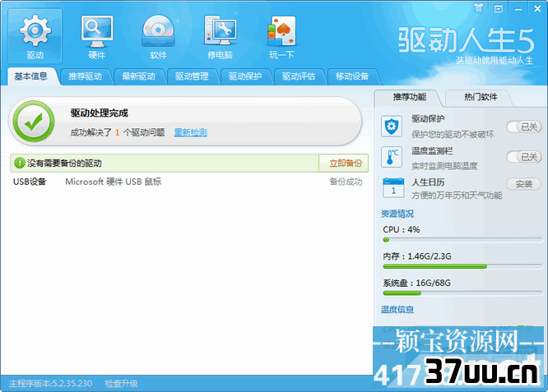This screenshot has height=392, width=548.
Task: Click 实时监测电脑温度 description text
Action: coord(444,166)
